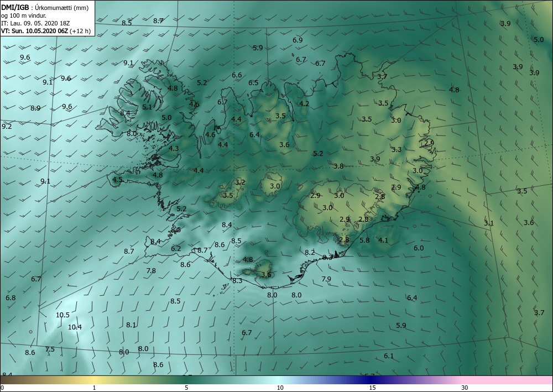Click the 9.2 value on the map
Image resolution: width=553 pixels, height=392 pixels.
pyautogui.click(x=7, y=126)
